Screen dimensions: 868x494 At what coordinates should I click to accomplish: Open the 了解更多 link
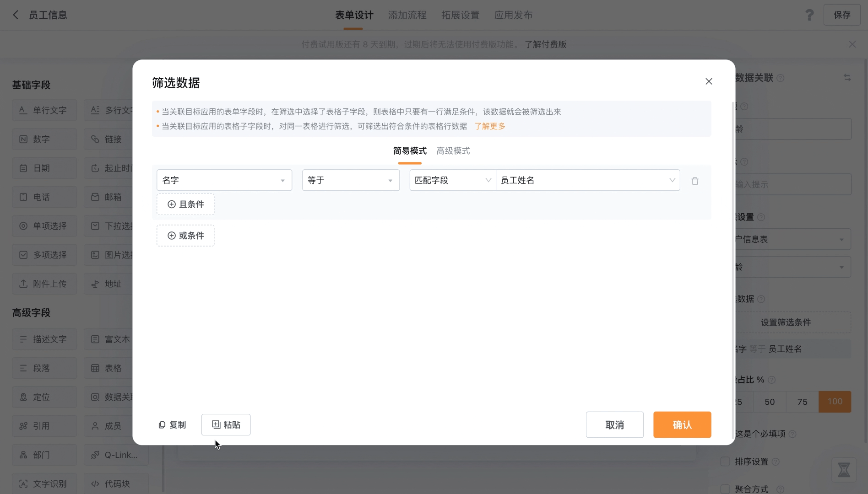(x=490, y=126)
